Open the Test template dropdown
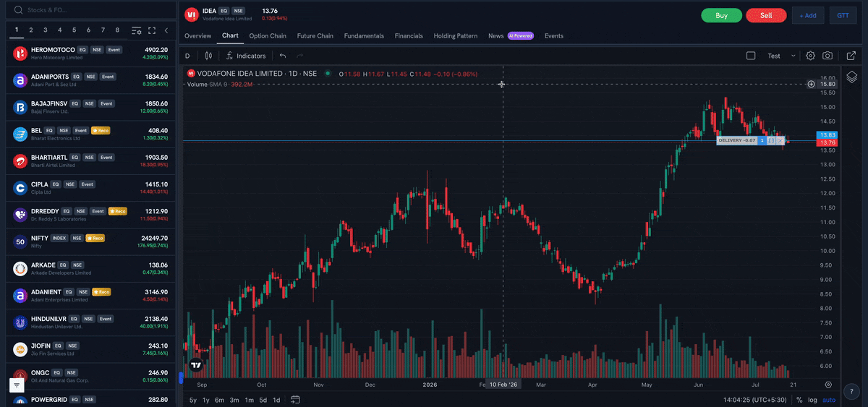This screenshot has width=868, height=407. (x=781, y=56)
